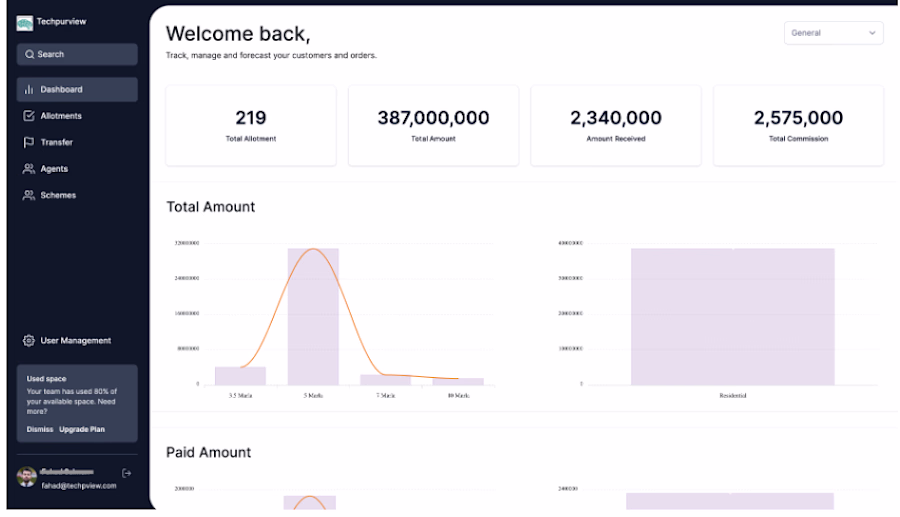This screenshot has width=900, height=517.
Task: Click the 3.5 Marla bar in Total Amount chart
Action: pyautogui.click(x=240, y=376)
